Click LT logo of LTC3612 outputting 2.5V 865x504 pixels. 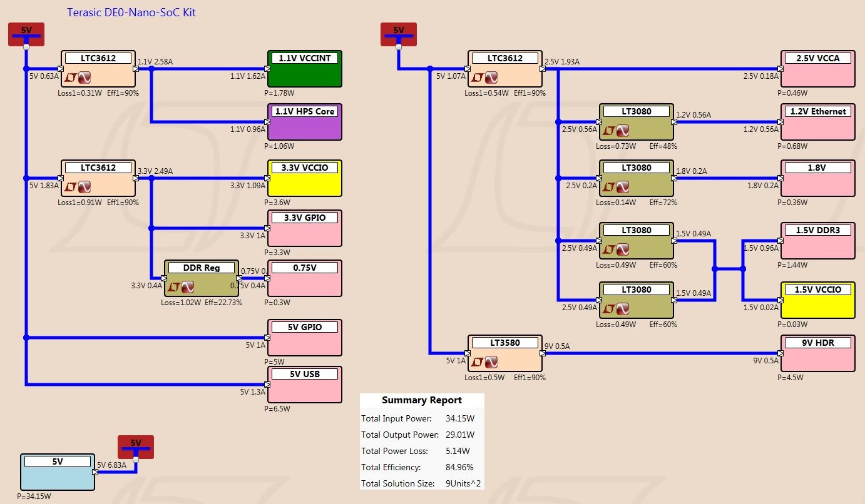[x=477, y=78]
